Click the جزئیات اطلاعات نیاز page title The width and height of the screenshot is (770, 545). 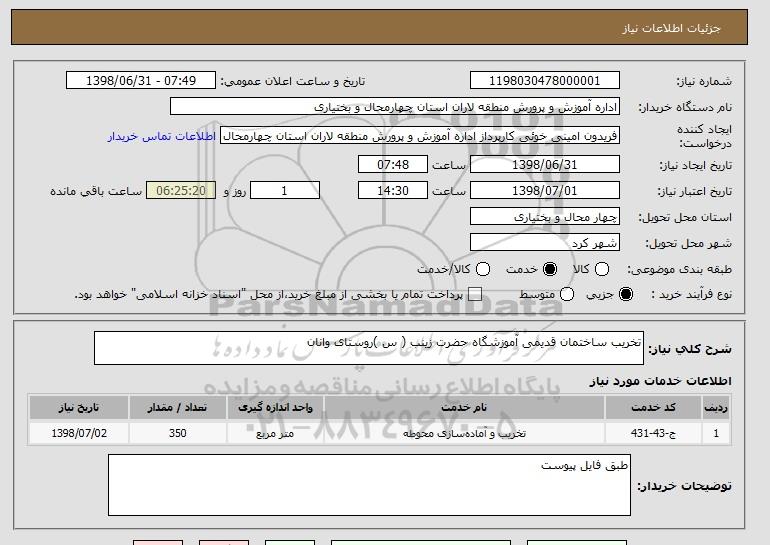[x=671, y=28]
